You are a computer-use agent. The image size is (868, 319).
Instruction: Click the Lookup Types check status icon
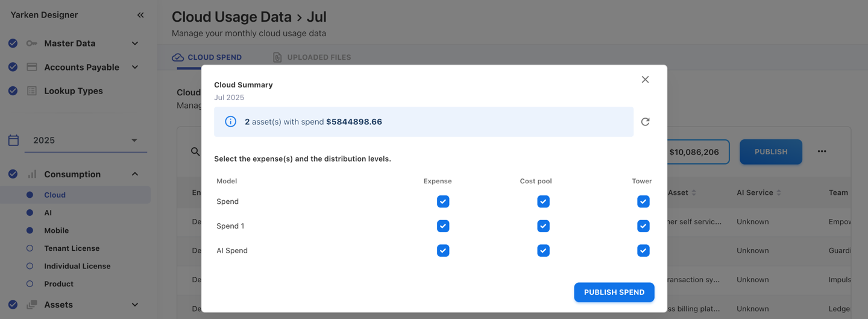(13, 91)
